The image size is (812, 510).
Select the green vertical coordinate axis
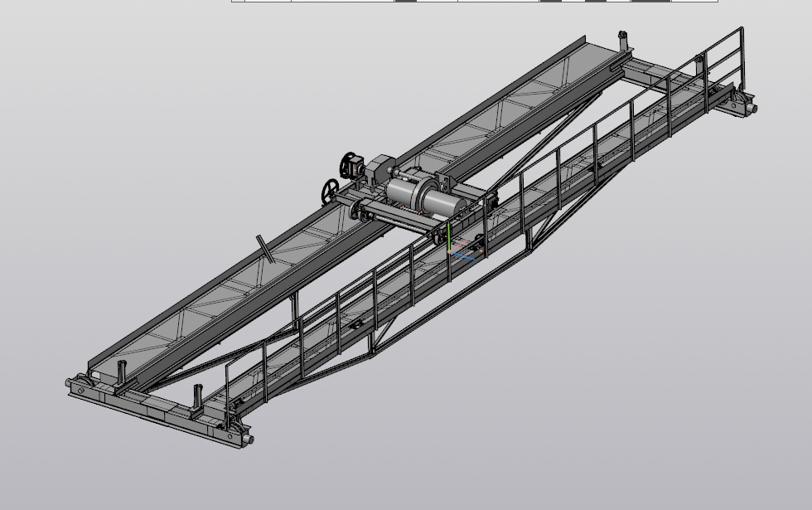tap(448, 237)
